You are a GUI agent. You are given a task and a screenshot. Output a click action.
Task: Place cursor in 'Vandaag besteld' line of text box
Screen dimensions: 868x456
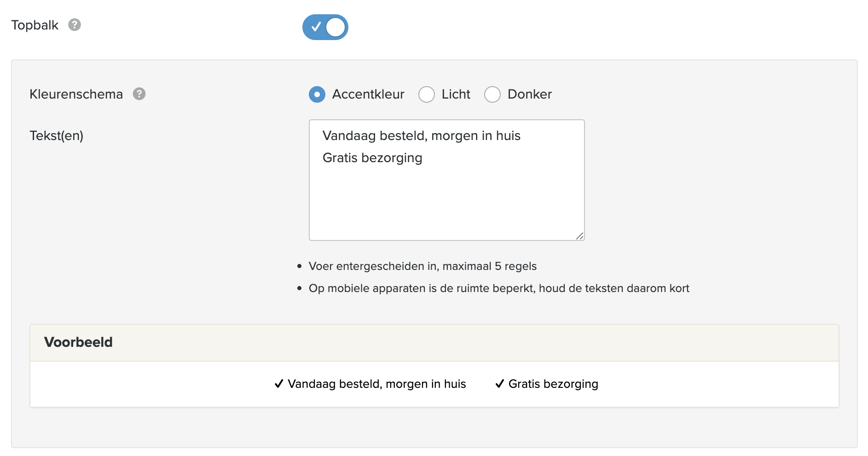(x=421, y=136)
